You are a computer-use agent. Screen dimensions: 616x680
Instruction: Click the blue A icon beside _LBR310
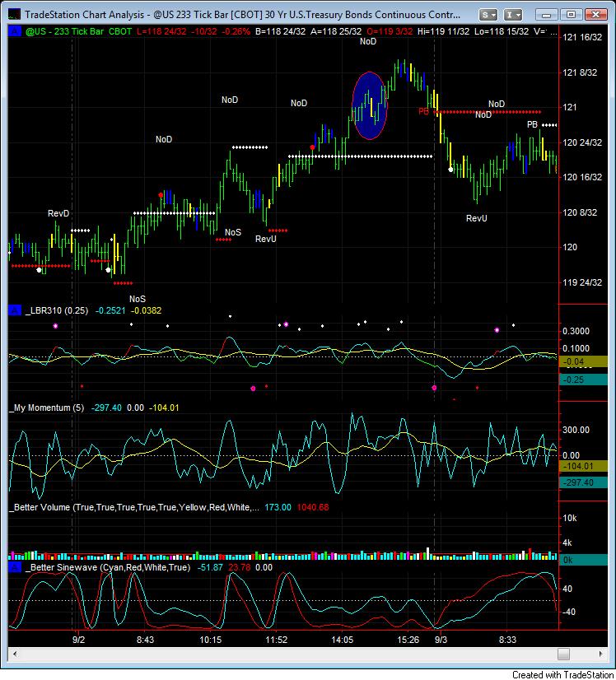(x=15, y=310)
